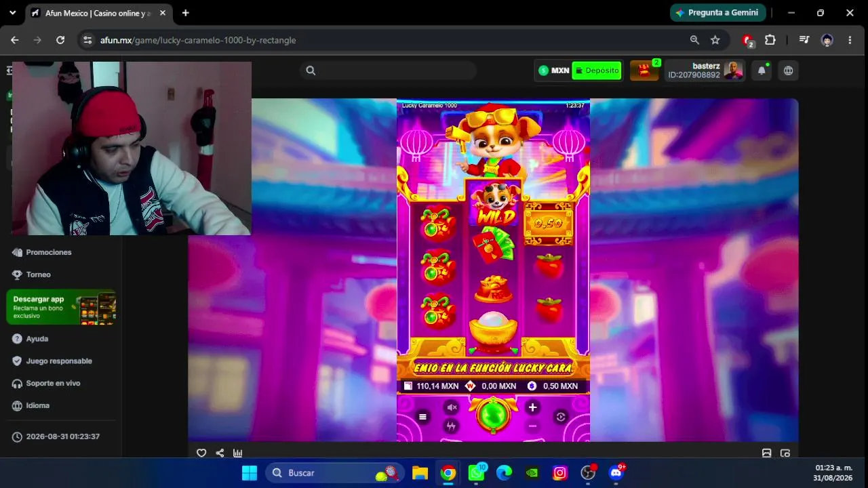Open the red gift rewards icon
The image size is (868, 488).
[644, 70]
